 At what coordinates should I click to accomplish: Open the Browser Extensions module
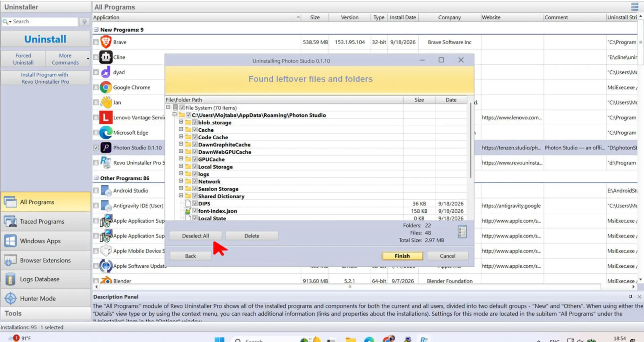(x=46, y=260)
